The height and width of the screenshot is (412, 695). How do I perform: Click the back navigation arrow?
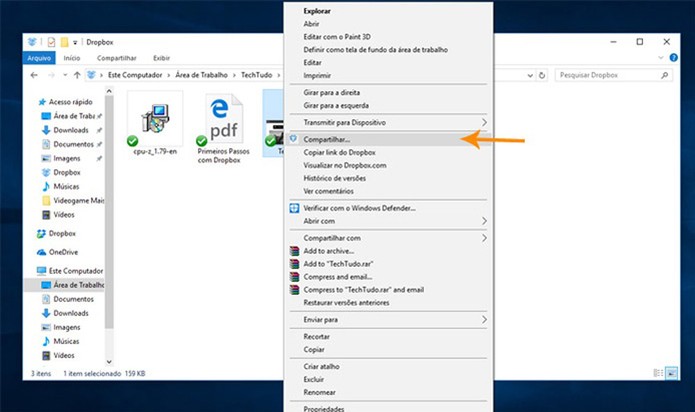click(x=34, y=75)
